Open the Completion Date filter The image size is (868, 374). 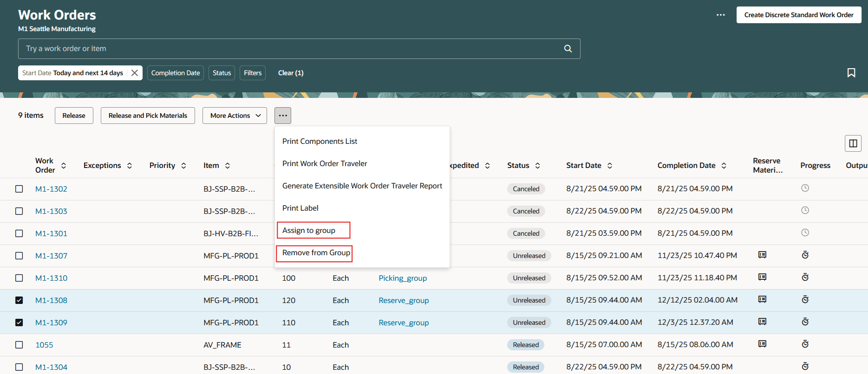[176, 73]
